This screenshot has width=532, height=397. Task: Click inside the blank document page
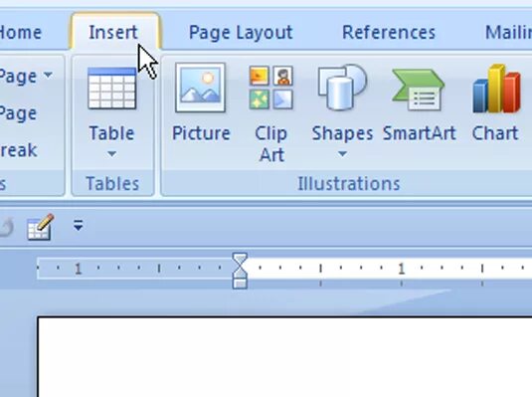pos(284,357)
